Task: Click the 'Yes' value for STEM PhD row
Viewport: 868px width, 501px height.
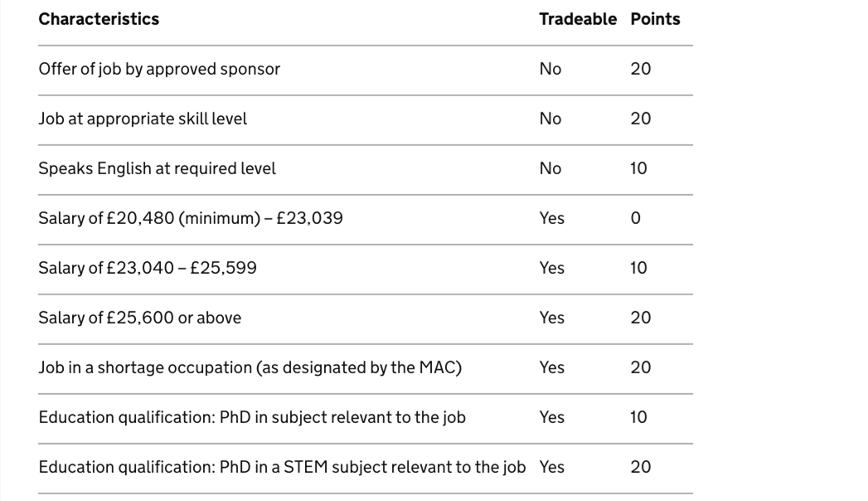Action: 552,467
